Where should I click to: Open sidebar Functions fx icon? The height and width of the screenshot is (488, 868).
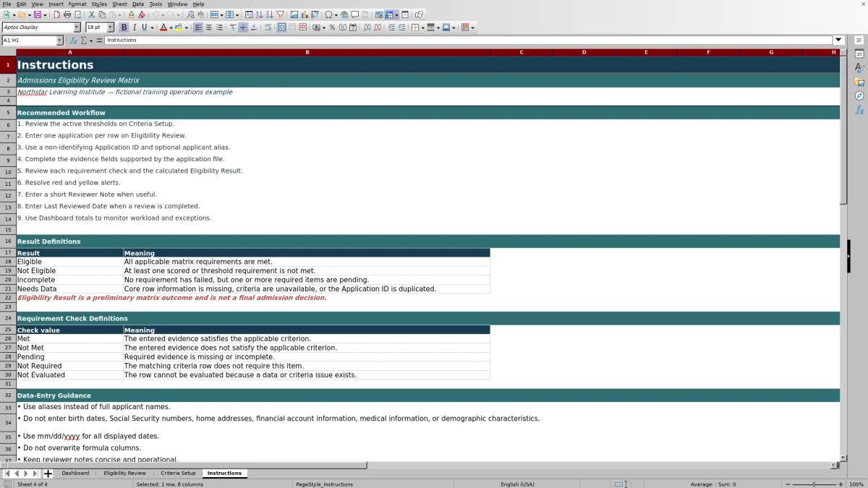[859, 110]
